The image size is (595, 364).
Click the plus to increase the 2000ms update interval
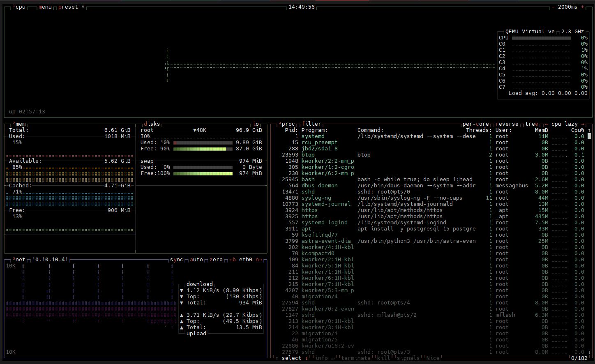(583, 7)
